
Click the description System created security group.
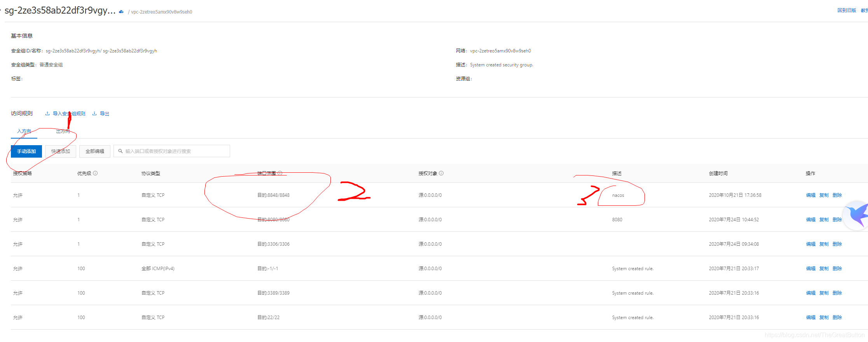[x=501, y=65]
